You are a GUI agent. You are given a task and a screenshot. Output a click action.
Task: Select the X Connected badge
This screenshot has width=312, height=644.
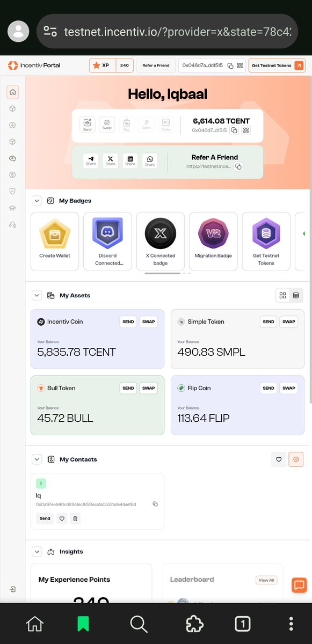coord(161,241)
